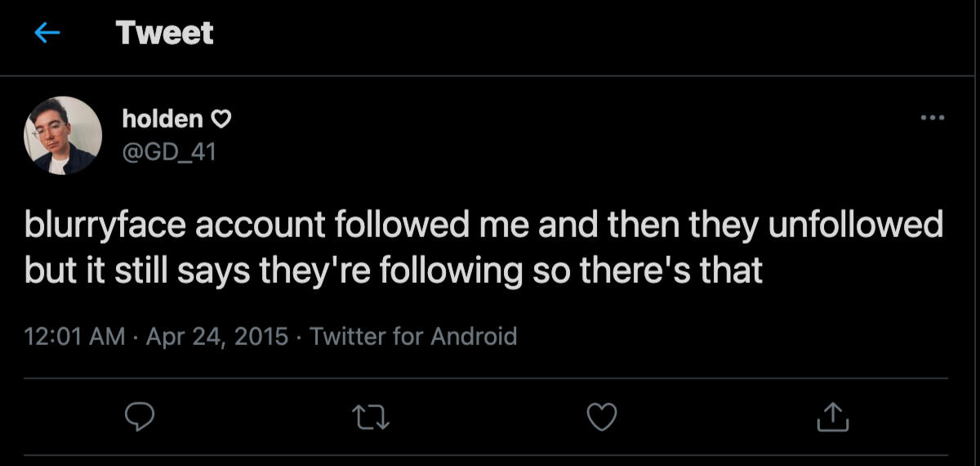Viewport: 980px width, 466px height.
Task: Click the display name "holden"
Action: pyautogui.click(x=163, y=119)
